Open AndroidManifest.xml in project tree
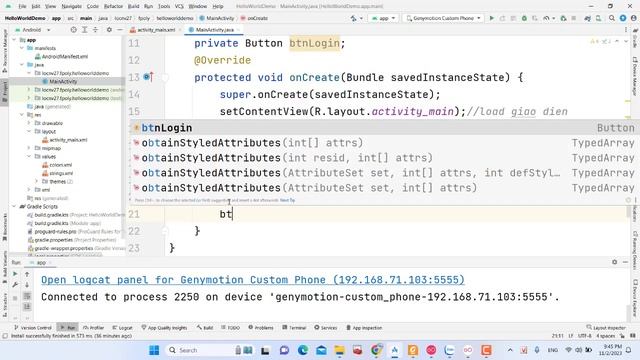640x360 pixels. coord(61,56)
